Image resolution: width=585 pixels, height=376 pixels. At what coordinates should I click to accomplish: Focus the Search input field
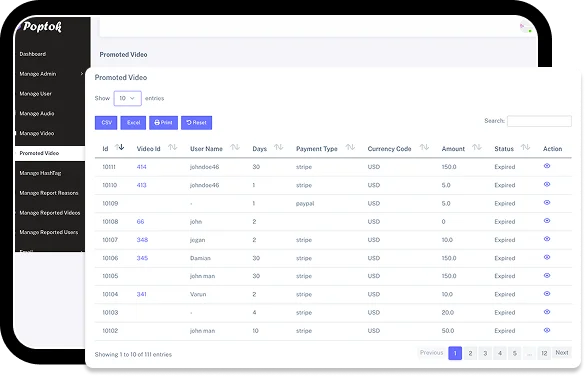point(539,121)
